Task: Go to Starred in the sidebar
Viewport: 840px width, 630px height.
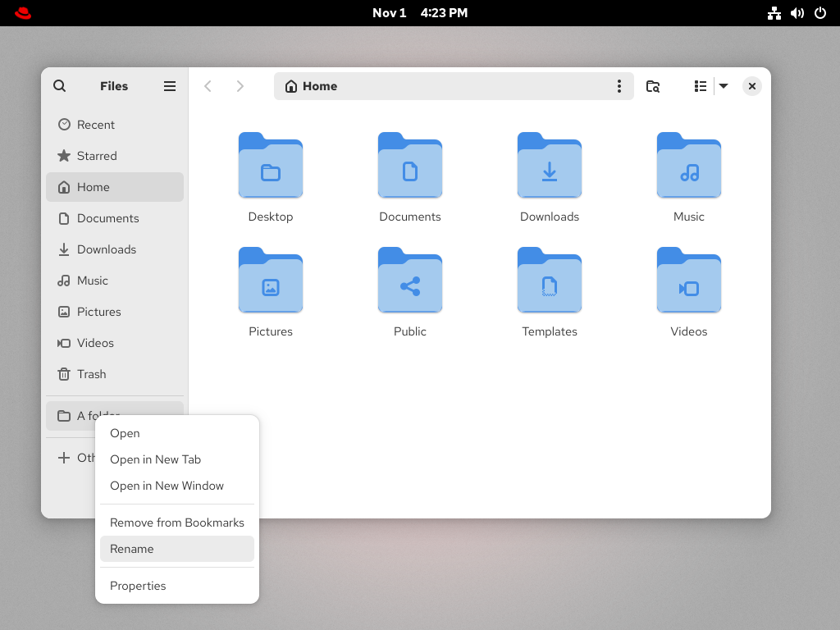Action: (x=97, y=156)
